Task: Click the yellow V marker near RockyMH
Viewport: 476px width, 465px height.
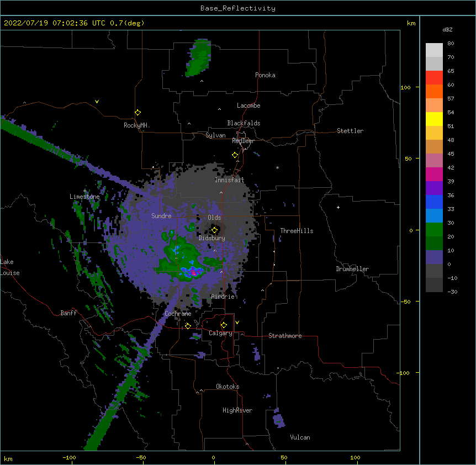Action: coord(97,102)
